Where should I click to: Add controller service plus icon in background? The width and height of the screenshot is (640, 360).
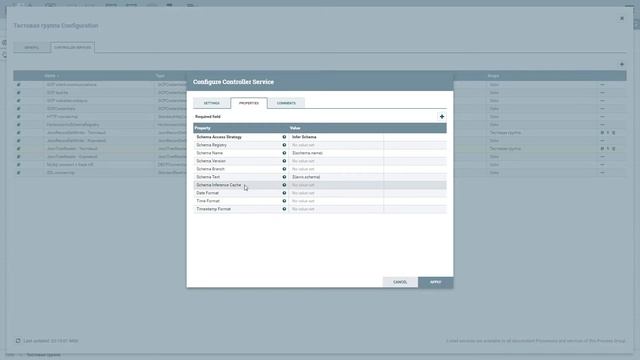point(622,64)
